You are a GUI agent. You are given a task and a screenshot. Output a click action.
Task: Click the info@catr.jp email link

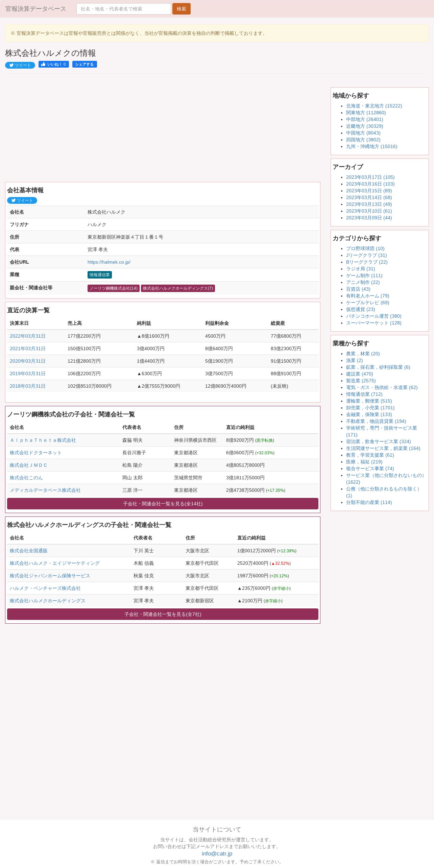tap(217, 853)
